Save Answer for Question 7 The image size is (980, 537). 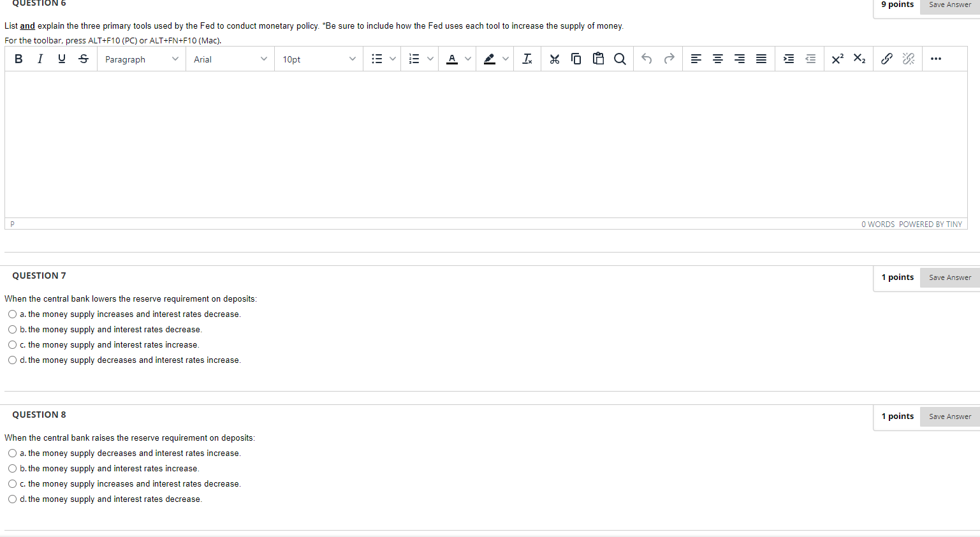[950, 277]
